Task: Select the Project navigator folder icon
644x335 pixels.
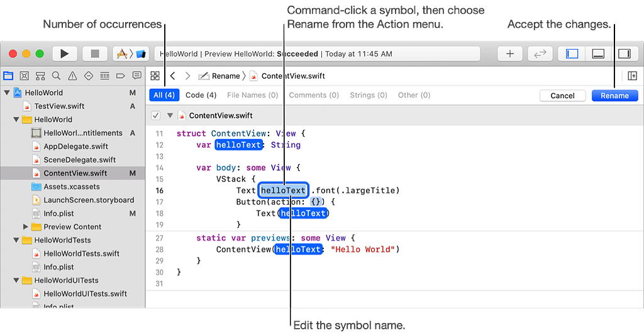Action: [8, 76]
